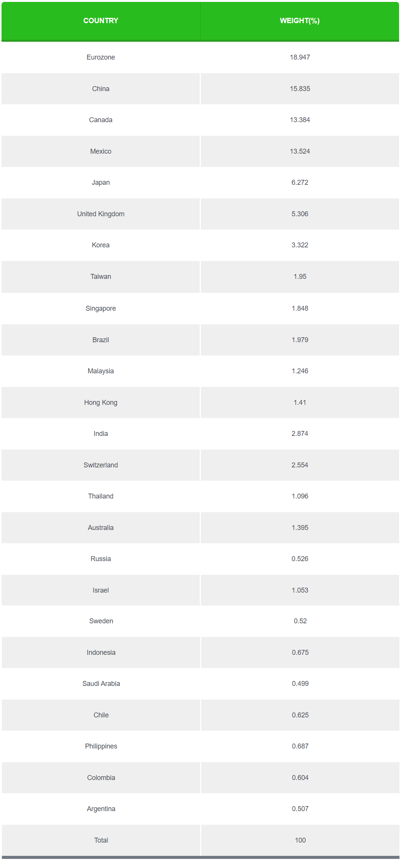This screenshot has width=401, height=868.
Task: Select the Saudi Arabia cell
Action: 101,684
